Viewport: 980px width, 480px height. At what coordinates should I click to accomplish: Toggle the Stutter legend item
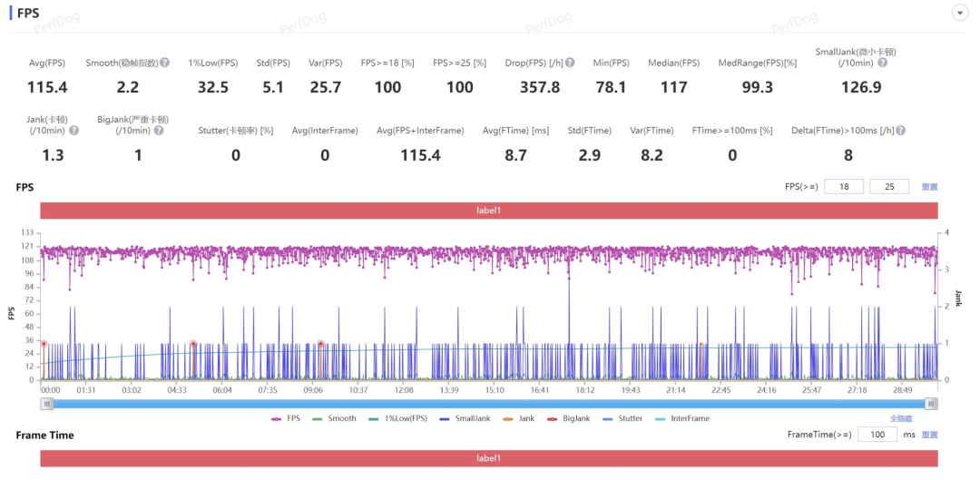click(622, 418)
